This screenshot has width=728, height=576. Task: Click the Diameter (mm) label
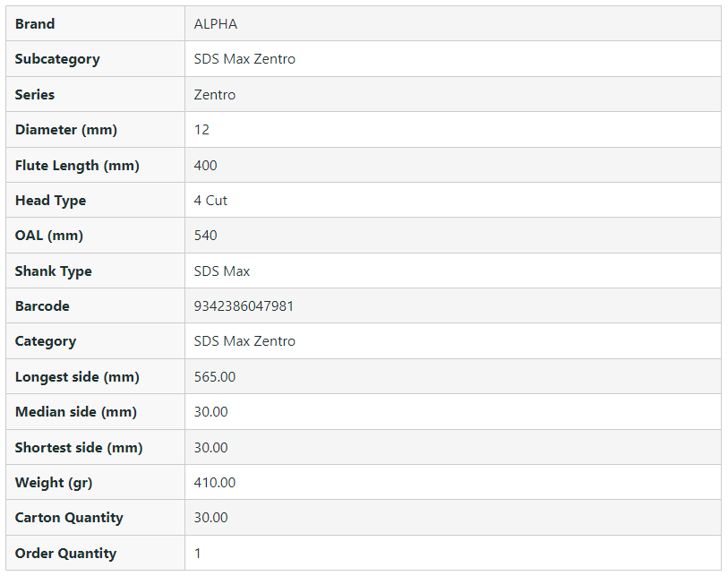pos(66,130)
